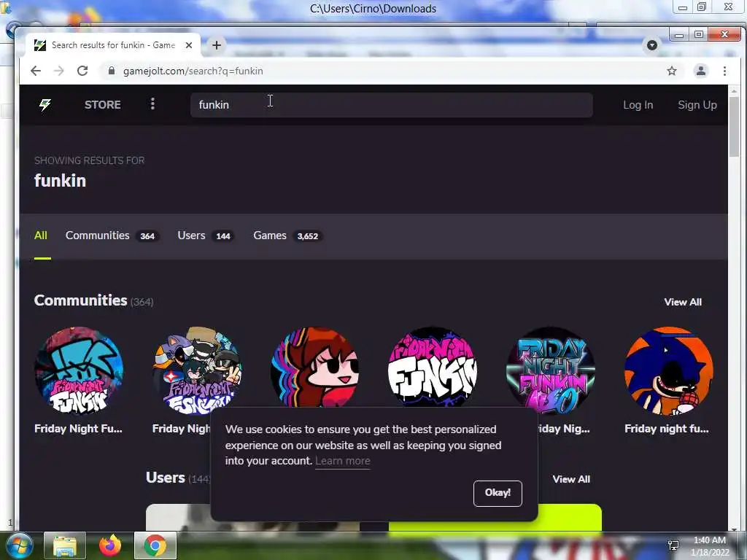The width and height of the screenshot is (747, 560).
Task: Open the Log In page
Action: (x=638, y=105)
